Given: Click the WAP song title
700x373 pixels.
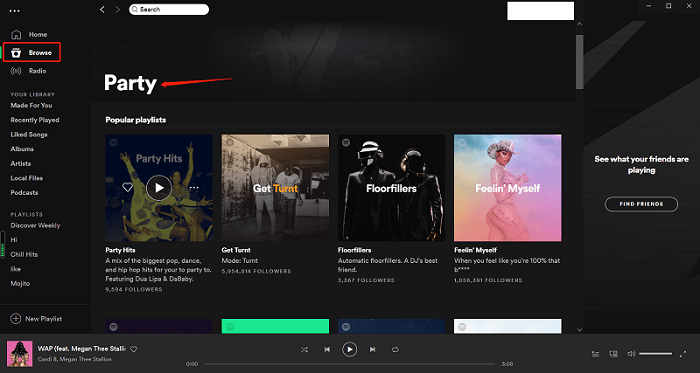Looking at the screenshot, I should [82, 348].
